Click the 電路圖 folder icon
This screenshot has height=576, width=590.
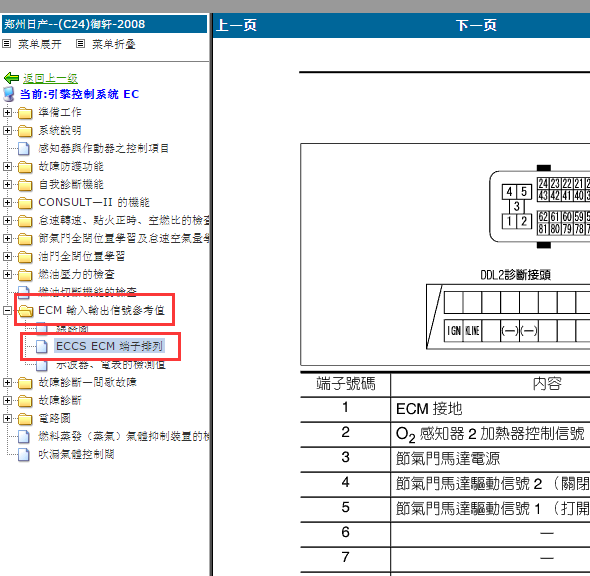coord(25,419)
